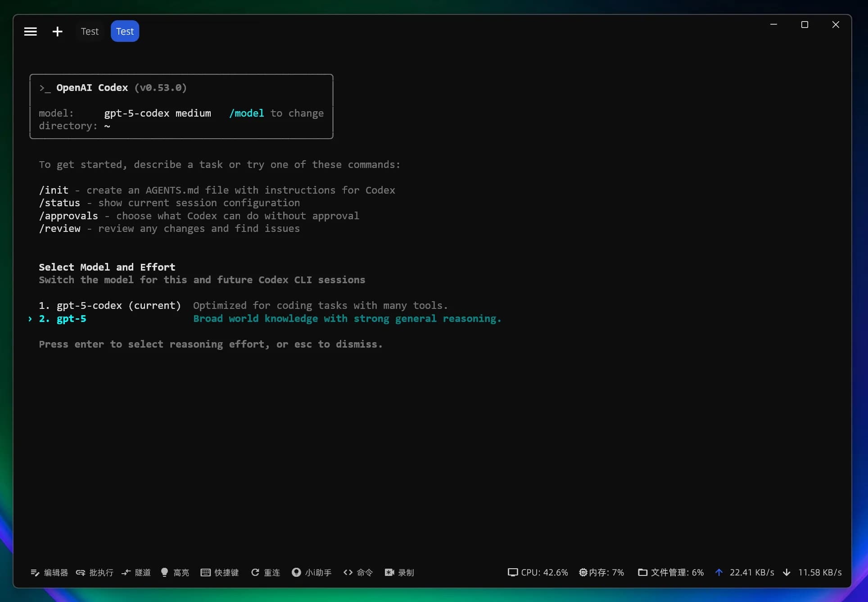The height and width of the screenshot is (602, 868).
Task: Click the download speed indicator
Action: coord(813,572)
